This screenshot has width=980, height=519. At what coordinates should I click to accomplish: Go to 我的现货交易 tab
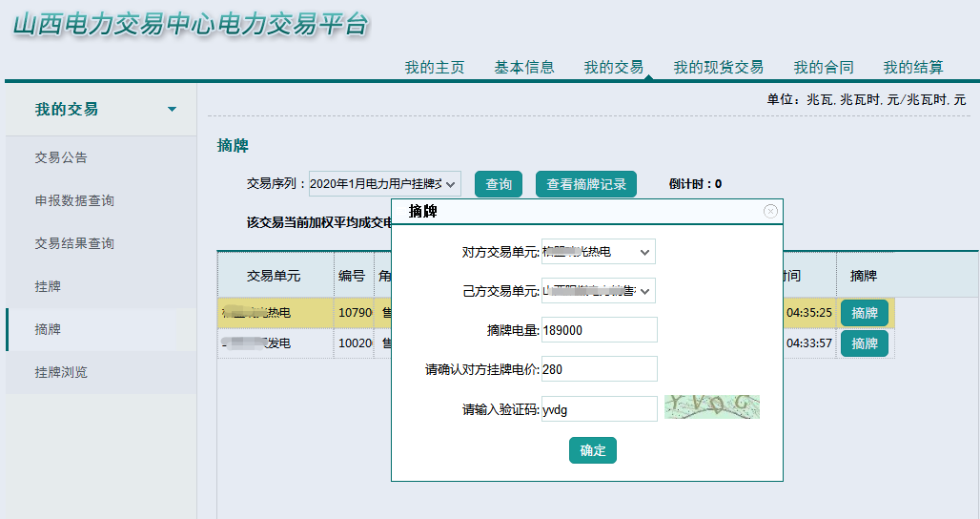[x=718, y=68]
